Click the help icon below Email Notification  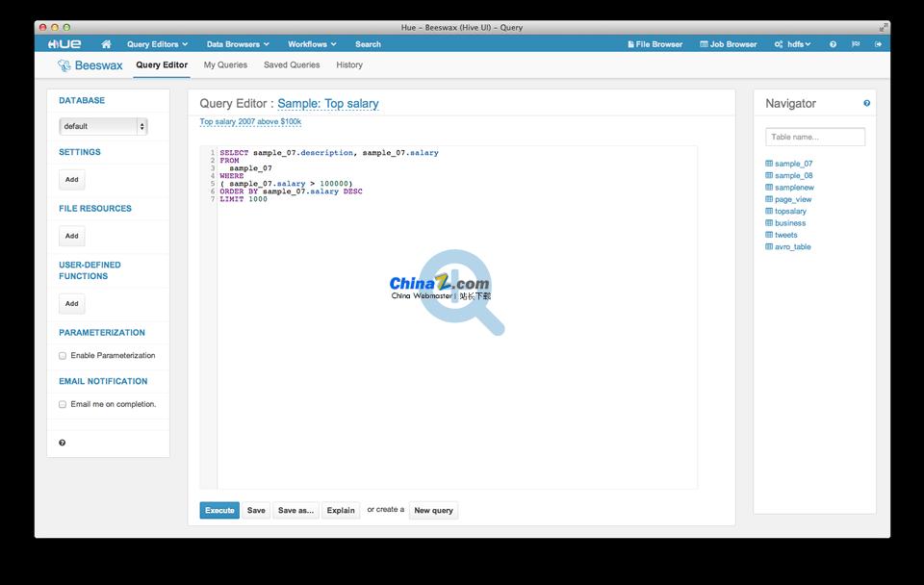[x=63, y=443]
